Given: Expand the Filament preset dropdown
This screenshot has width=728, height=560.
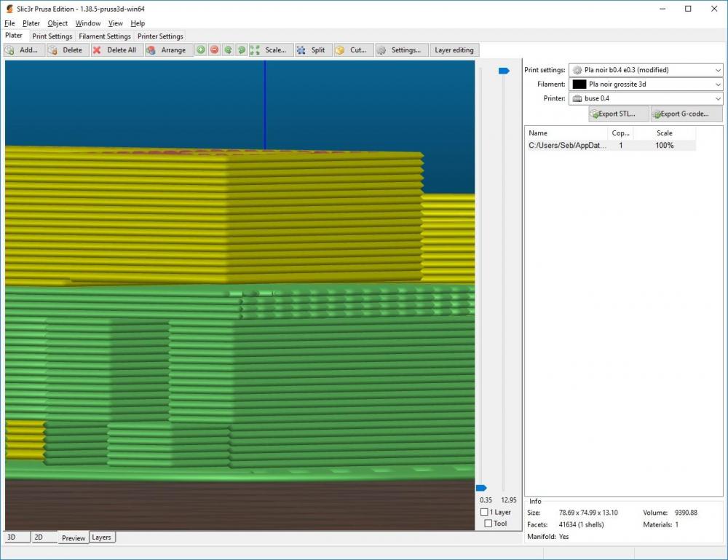Looking at the screenshot, I should 645,84.
